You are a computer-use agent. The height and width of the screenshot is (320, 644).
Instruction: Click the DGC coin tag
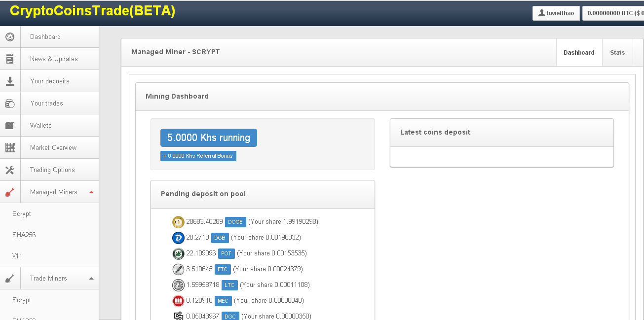click(230, 317)
